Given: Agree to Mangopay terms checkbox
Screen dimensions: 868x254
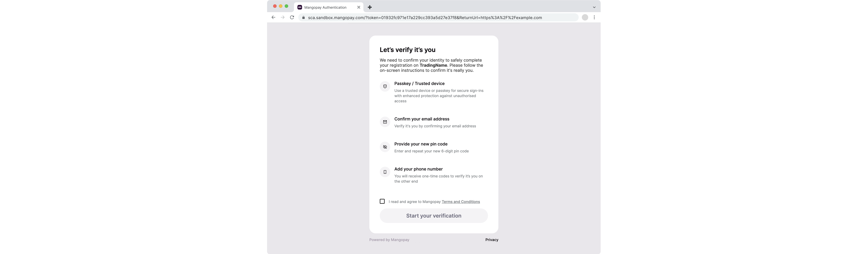Looking at the screenshot, I should (382, 202).
